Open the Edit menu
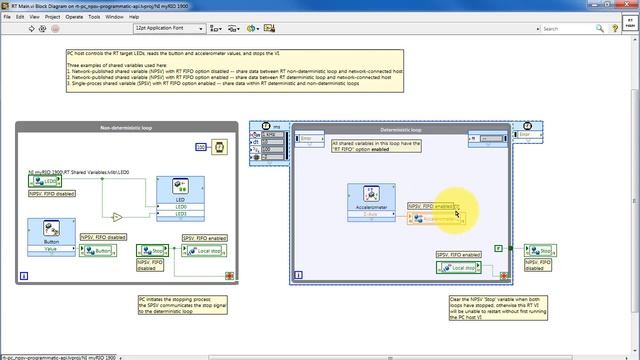This screenshot has width=640, height=360. pyautogui.click(x=20, y=17)
